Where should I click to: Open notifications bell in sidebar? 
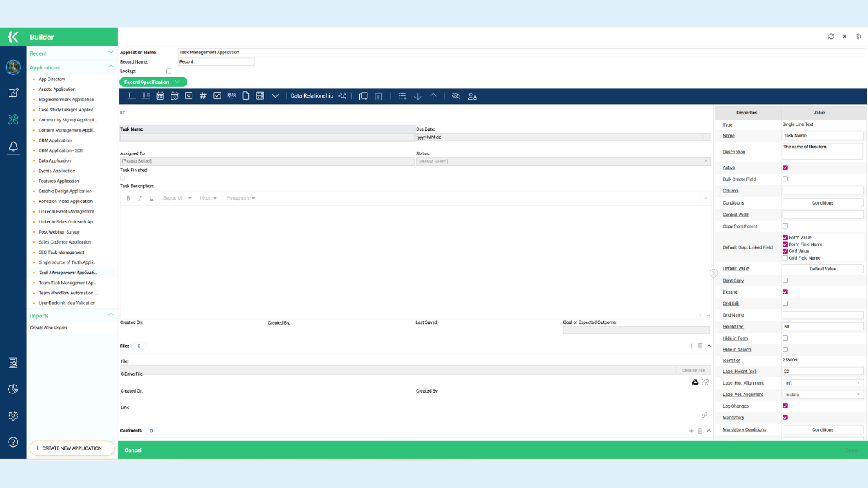click(13, 147)
